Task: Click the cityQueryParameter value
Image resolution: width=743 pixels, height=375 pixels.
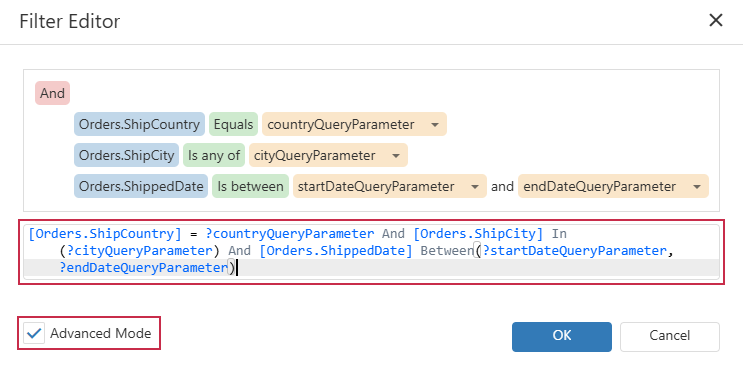Action: coord(315,155)
